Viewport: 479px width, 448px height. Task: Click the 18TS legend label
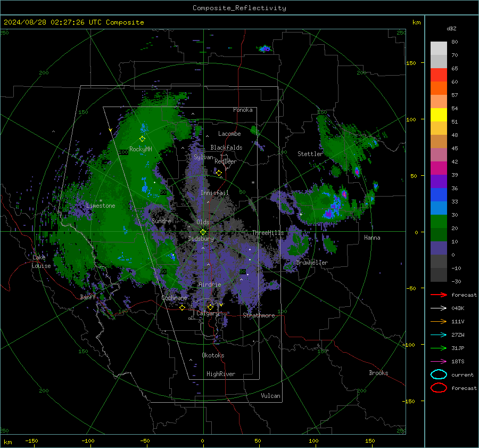[x=458, y=362]
